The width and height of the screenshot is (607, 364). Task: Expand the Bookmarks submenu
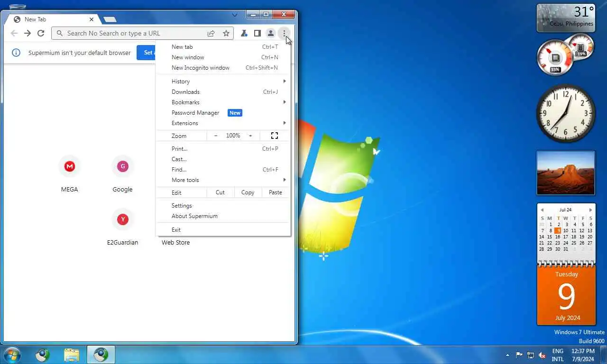pos(223,102)
